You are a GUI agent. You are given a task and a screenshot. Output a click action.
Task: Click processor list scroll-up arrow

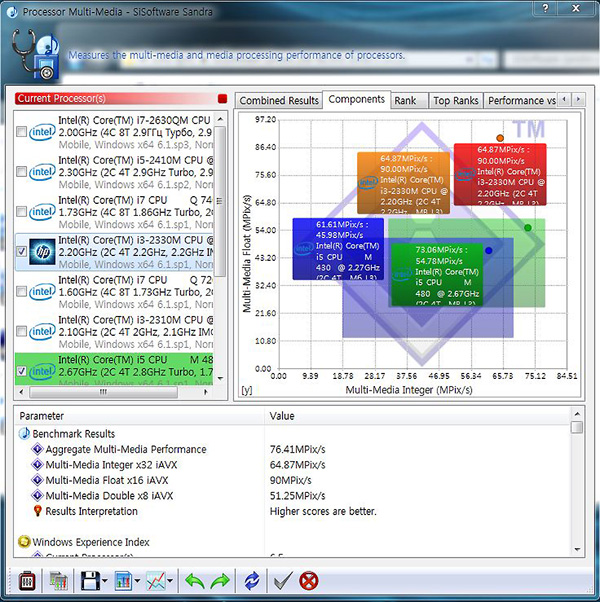click(220, 119)
